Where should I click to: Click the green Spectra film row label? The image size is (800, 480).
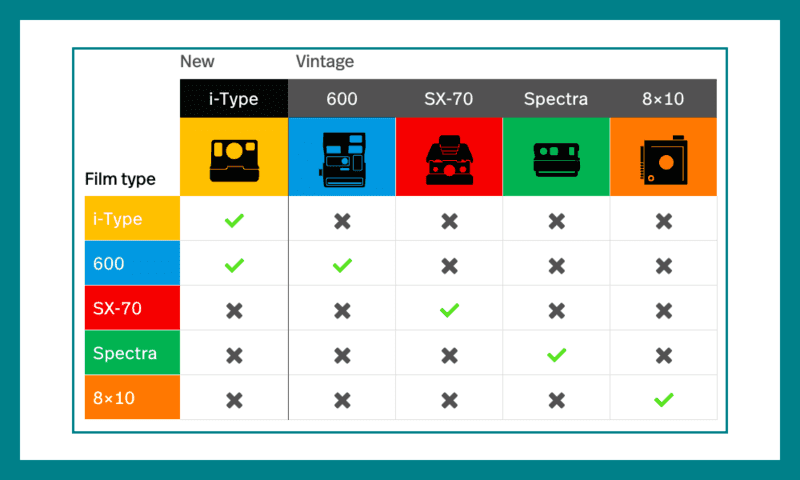132,352
